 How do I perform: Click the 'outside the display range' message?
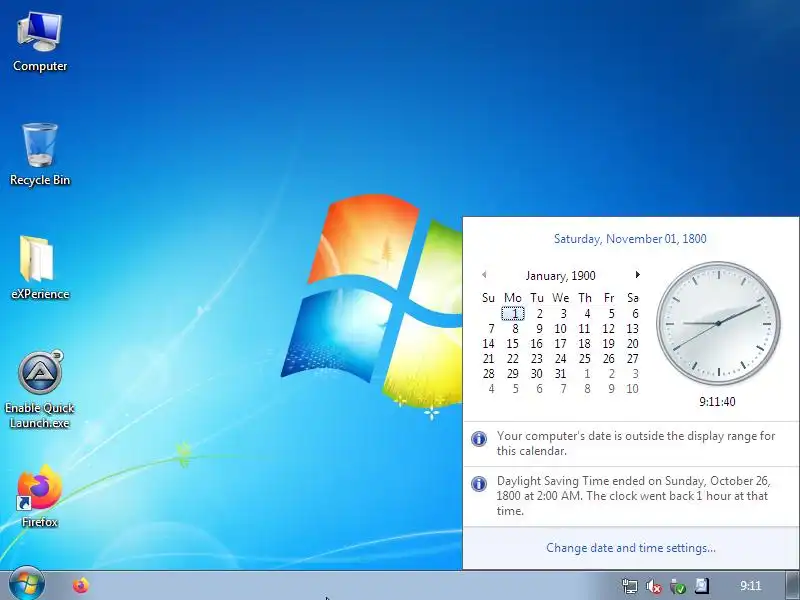[x=636, y=443]
